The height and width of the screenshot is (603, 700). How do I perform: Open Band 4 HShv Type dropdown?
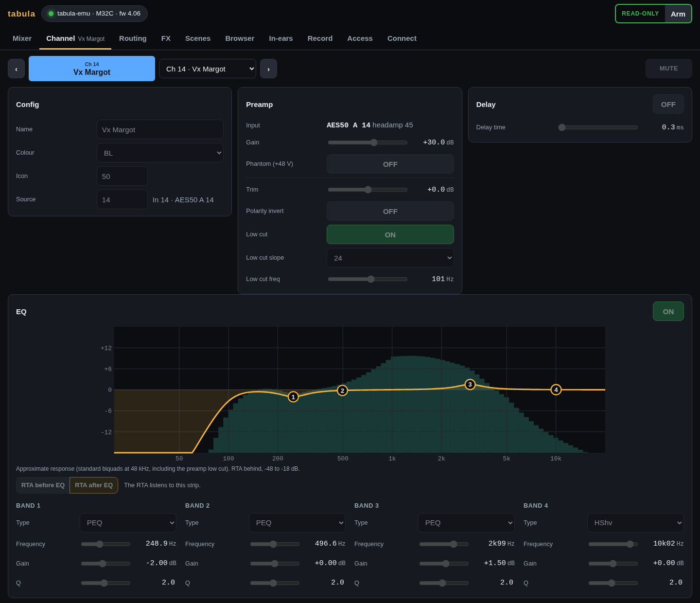[x=635, y=523]
